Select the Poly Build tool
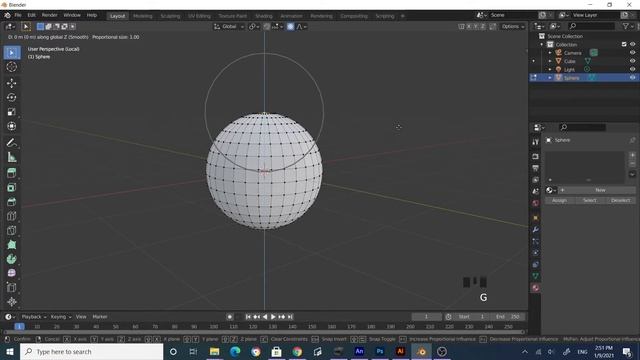Viewport: 640px width, 360px height. tap(11, 245)
